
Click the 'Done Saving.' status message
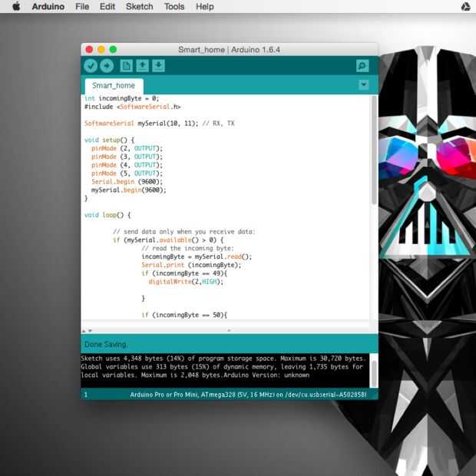click(106, 344)
